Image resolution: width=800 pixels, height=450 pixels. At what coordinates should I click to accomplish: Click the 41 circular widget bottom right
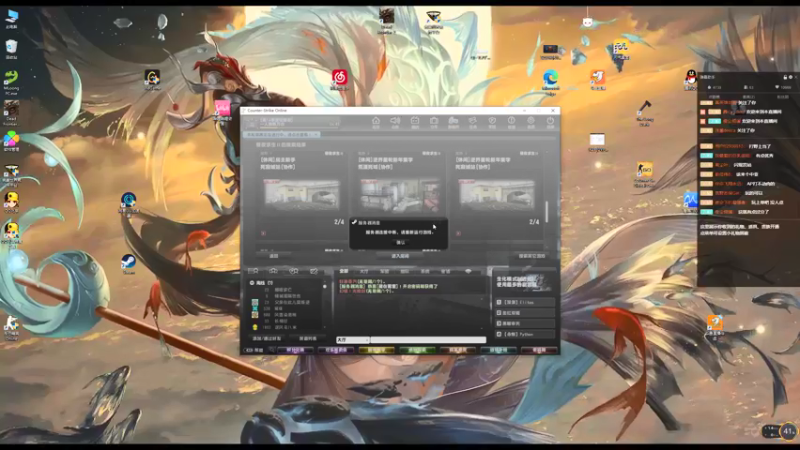(x=789, y=431)
